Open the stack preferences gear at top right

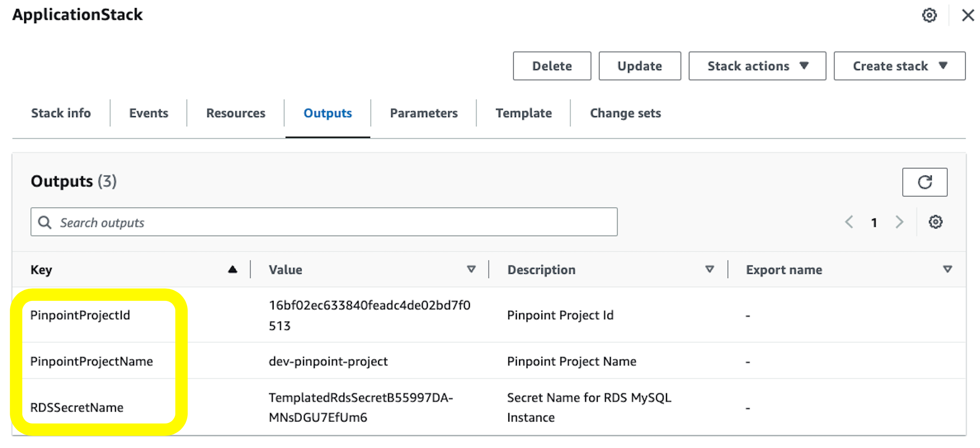click(930, 15)
